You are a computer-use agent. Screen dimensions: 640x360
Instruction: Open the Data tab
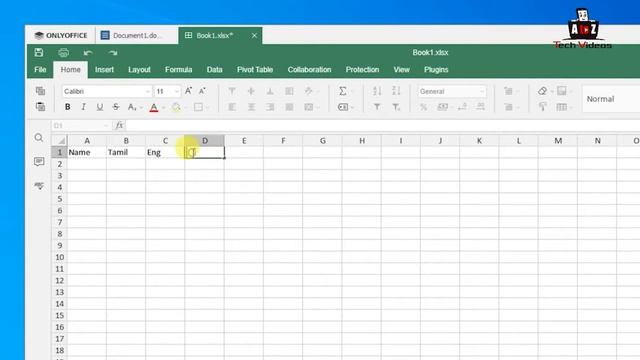click(214, 70)
